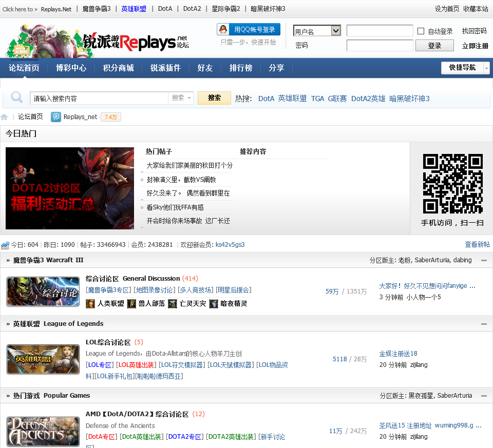Screen dimensions: 493x448
Task: Click the search content input field
Action: [x=99, y=99]
